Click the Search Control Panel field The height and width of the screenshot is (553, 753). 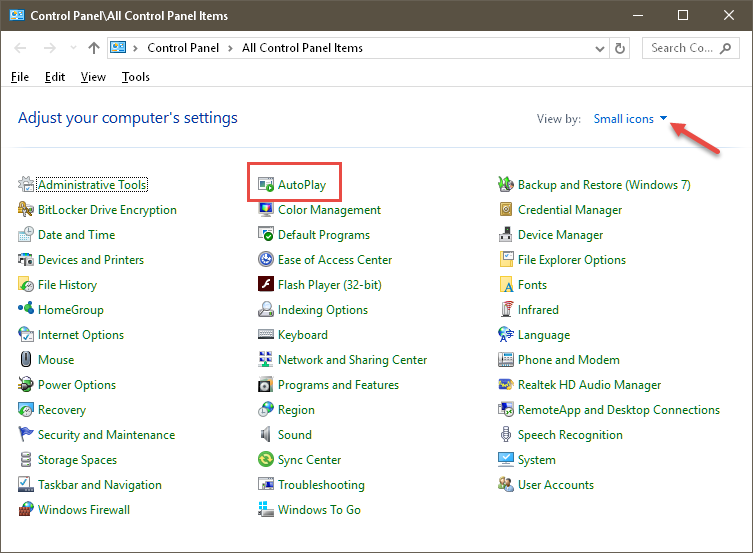coord(691,48)
